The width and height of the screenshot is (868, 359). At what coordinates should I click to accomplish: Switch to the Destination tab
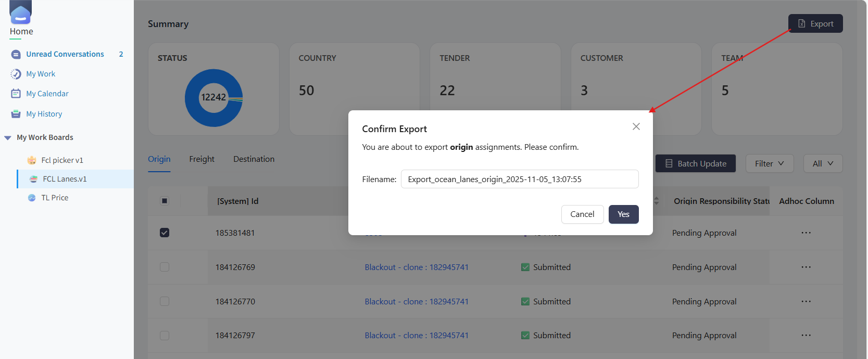point(254,159)
